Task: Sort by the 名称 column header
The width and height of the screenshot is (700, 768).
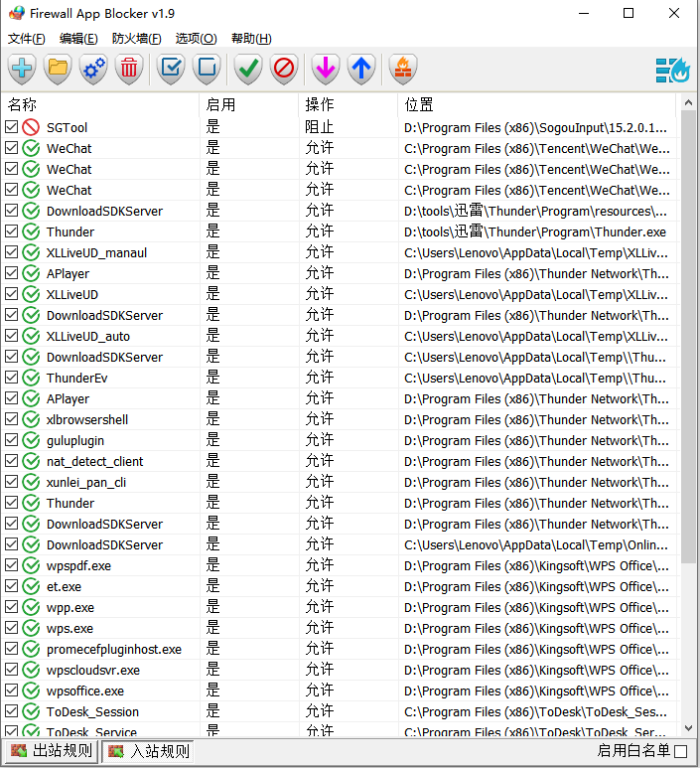Action: click(x=100, y=104)
